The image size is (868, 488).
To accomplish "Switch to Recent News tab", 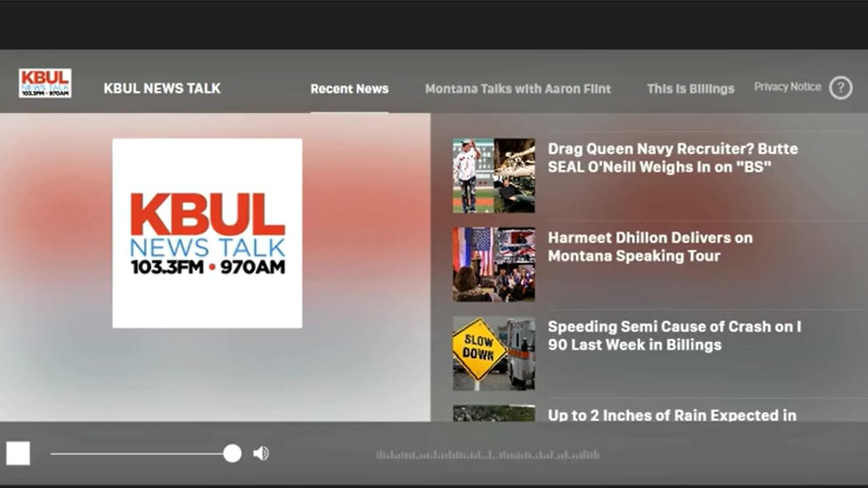I will click(349, 89).
